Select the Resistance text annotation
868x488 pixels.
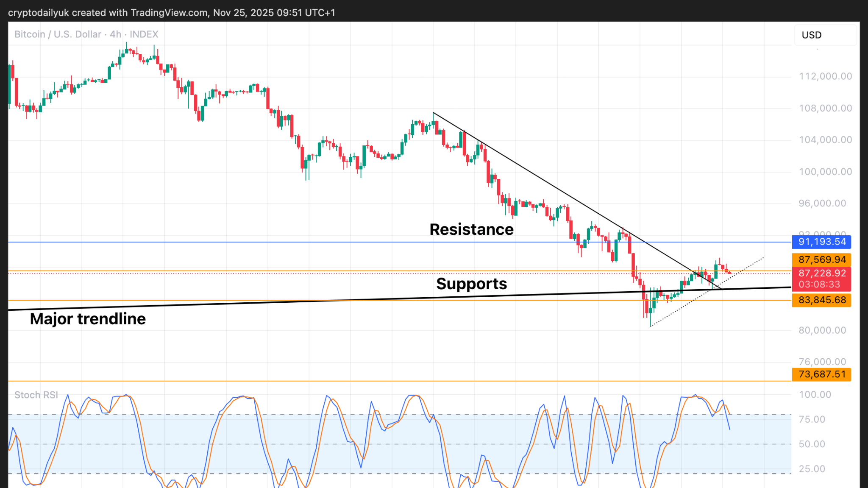(471, 229)
